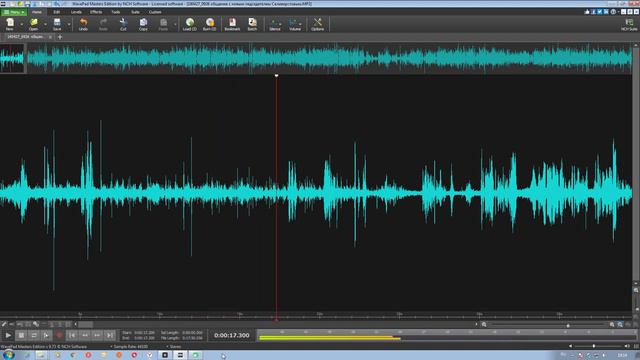
Task: Open the help question mark icon
Action: coord(613,12)
